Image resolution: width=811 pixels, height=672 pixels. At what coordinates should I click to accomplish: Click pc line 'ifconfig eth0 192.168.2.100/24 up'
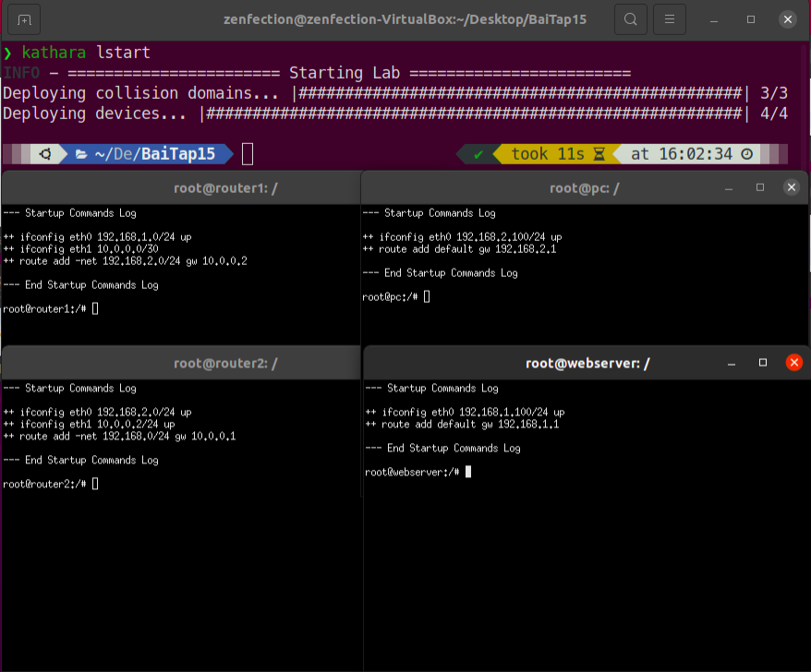click(462, 237)
